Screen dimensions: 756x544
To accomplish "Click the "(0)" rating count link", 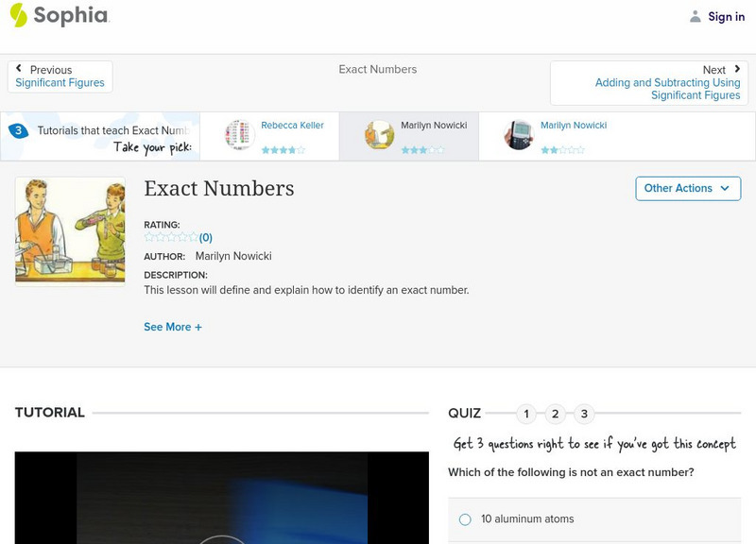I will pyautogui.click(x=206, y=237).
